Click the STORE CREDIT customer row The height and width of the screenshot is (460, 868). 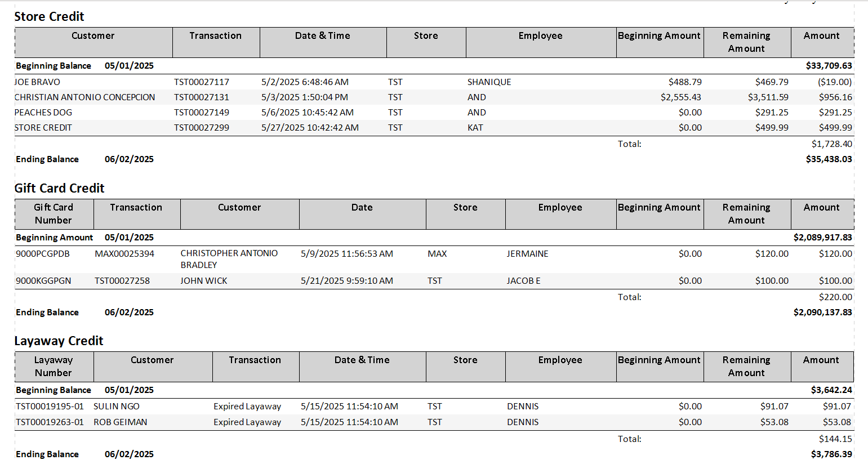coord(43,128)
